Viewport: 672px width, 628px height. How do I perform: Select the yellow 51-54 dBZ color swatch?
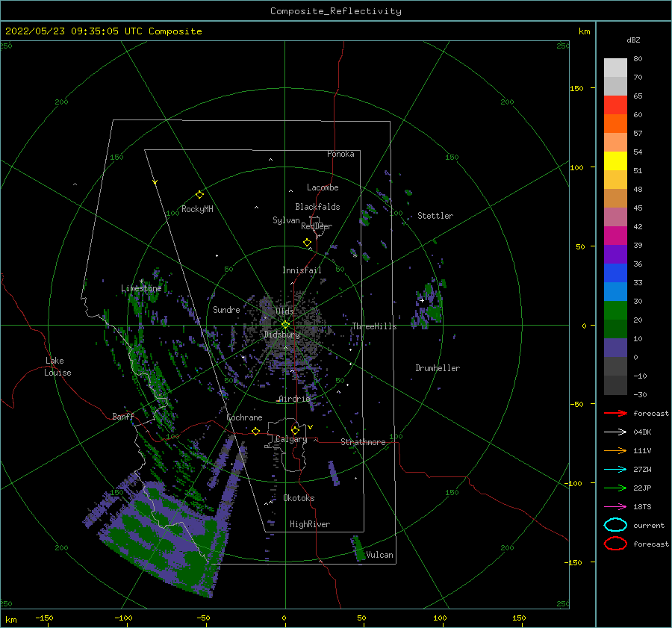[x=615, y=161]
